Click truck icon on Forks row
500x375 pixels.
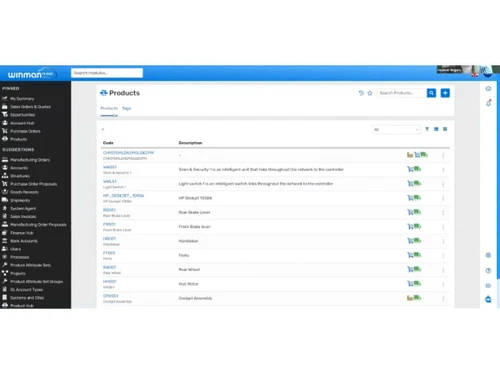tap(417, 255)
